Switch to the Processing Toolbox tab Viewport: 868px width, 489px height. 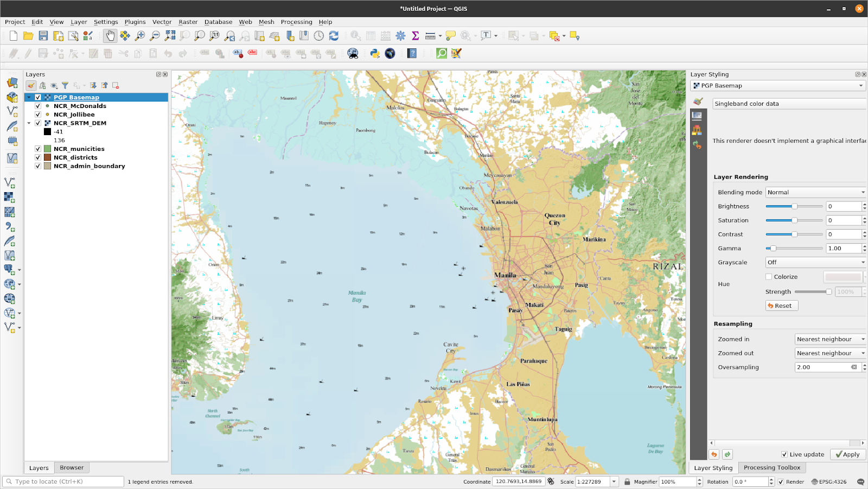771,467
